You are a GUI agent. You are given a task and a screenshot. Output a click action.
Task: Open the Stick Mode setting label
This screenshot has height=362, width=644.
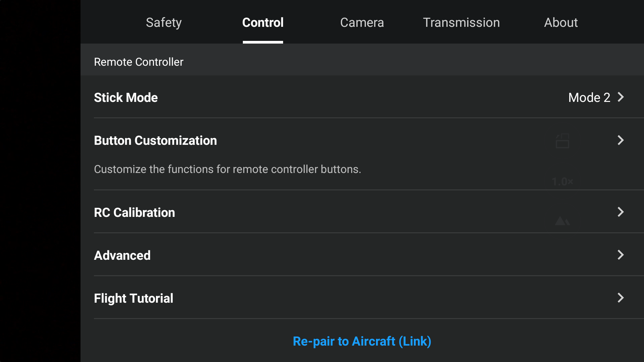[126, 98]
